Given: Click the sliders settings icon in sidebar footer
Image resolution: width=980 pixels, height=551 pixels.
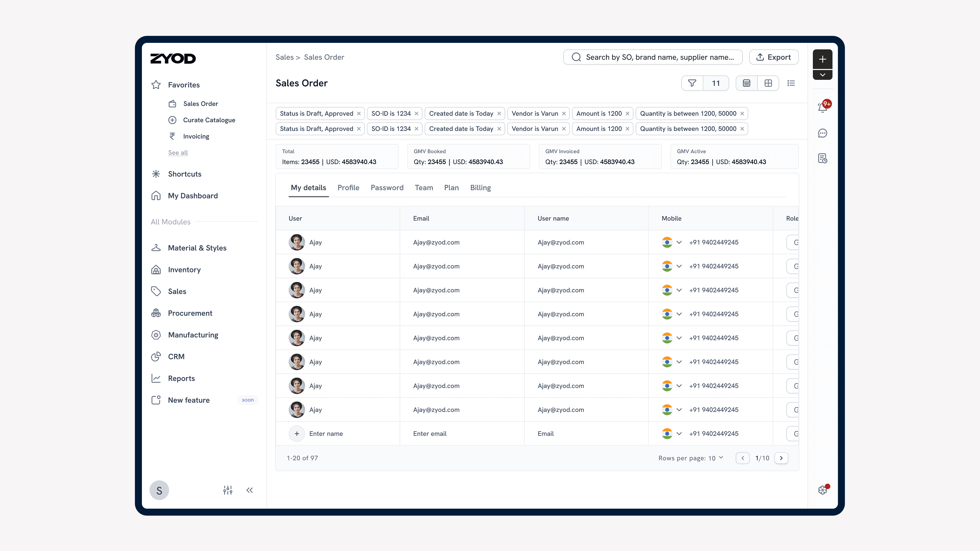Looking at the screenshot, I should click(x=227, y=490).
